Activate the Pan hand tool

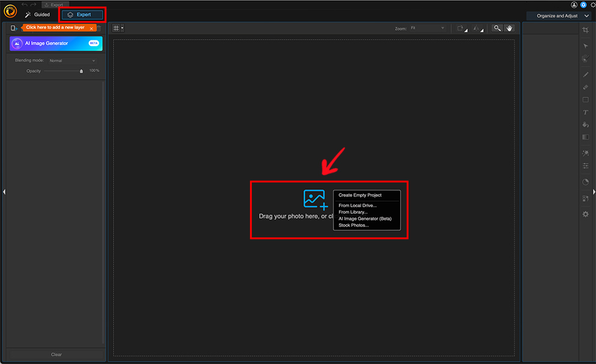point(509,28)
